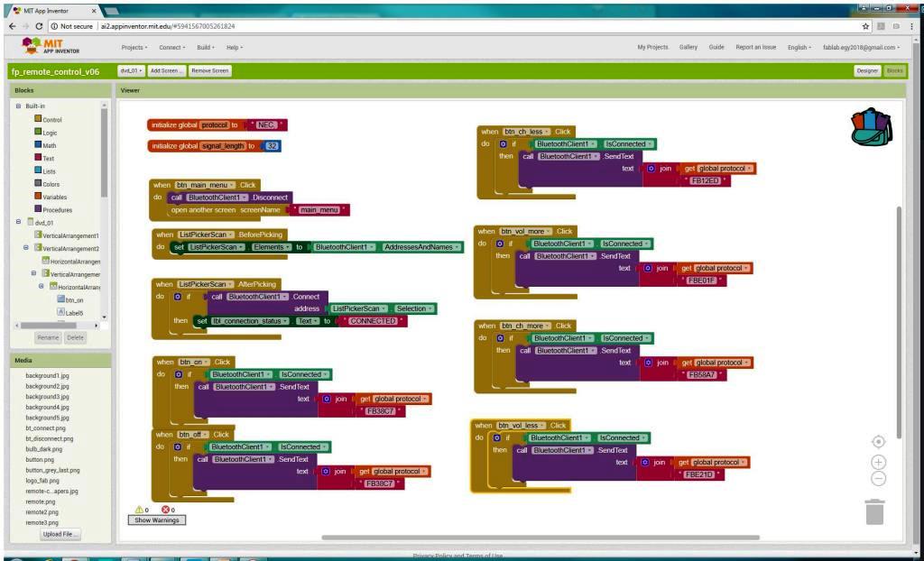Viewport: 924px width, 561px height.
Task: Open the if-block gear in btn_on Click
Action: click(179, 374)
